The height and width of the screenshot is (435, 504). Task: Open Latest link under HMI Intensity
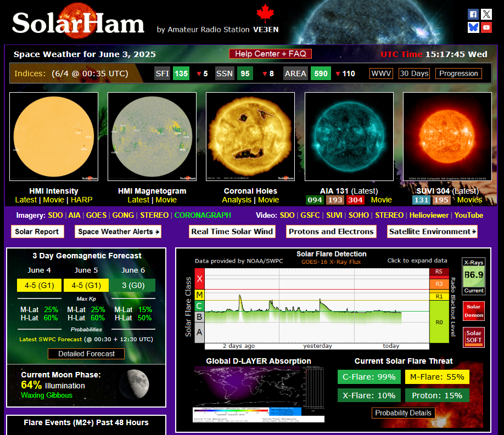pos(26,200)
